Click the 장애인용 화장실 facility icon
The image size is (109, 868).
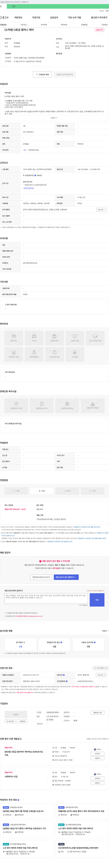click(67, 406)
